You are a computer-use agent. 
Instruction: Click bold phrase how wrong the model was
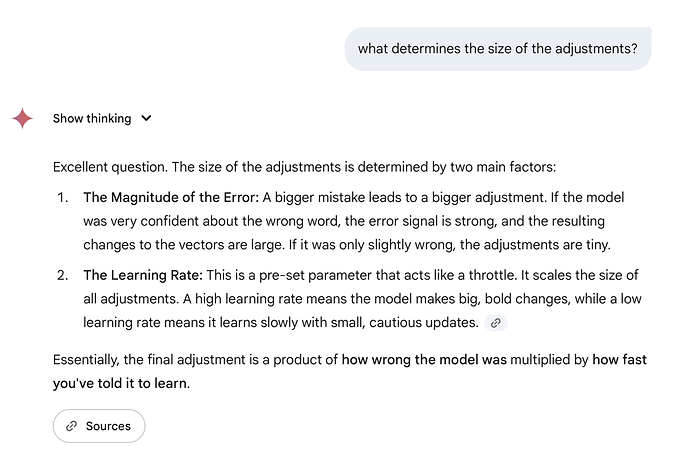(x=424, y=360)
